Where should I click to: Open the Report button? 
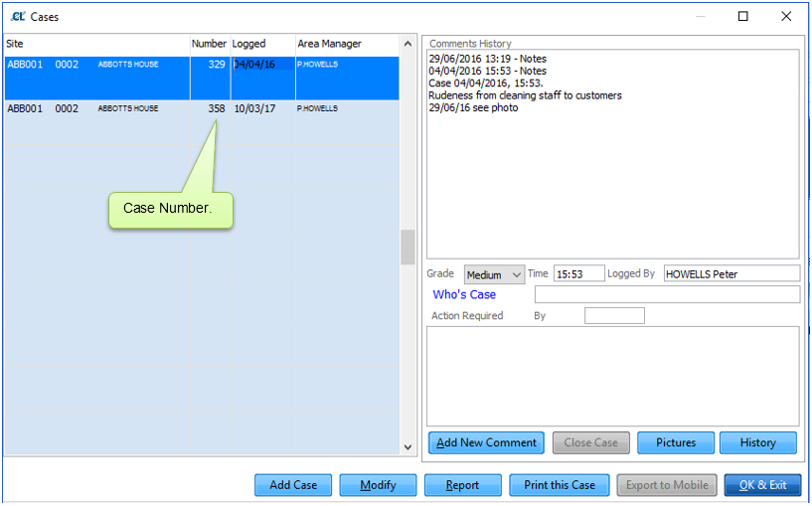coord(463,485)
